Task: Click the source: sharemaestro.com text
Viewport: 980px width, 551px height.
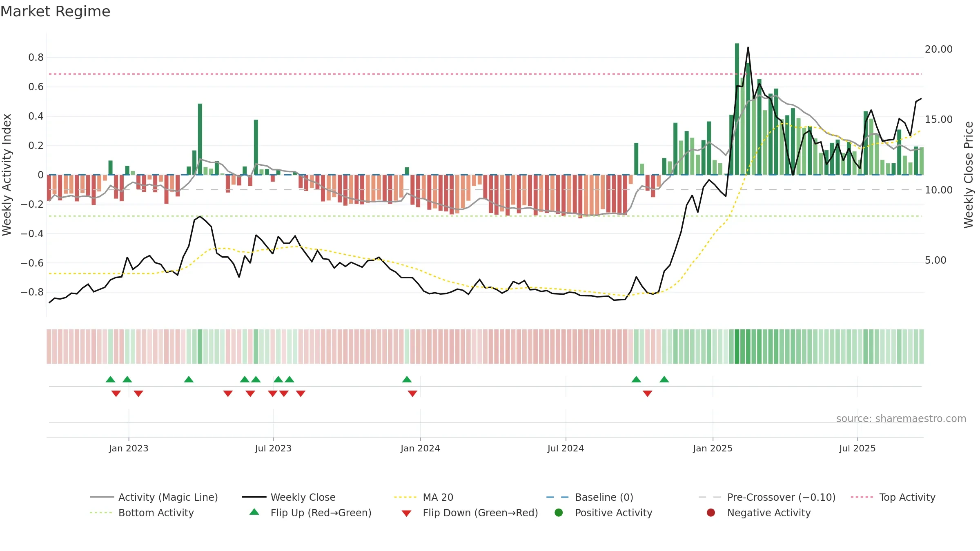Action: coord(901,418)
